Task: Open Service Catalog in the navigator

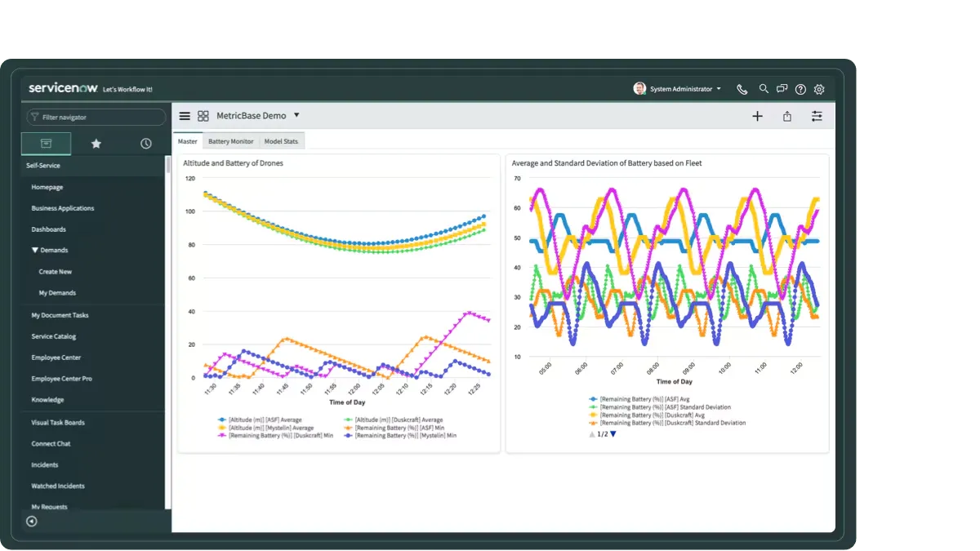Action: click(54, 336)
